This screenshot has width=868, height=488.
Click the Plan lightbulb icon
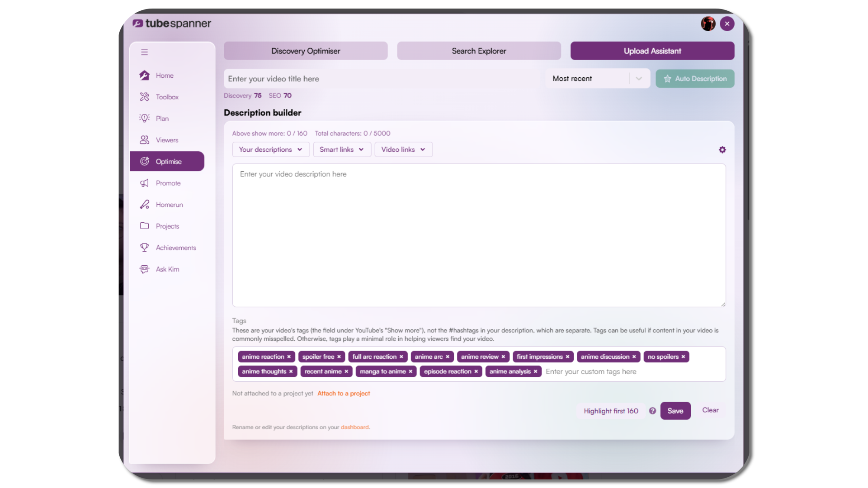tap(144, 118)
